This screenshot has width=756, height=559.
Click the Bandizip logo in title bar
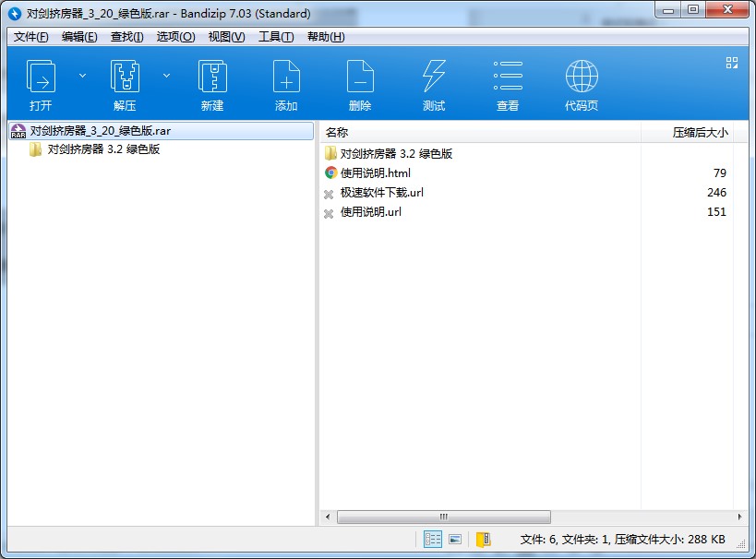pyautogui.click(x=15, y=14)
